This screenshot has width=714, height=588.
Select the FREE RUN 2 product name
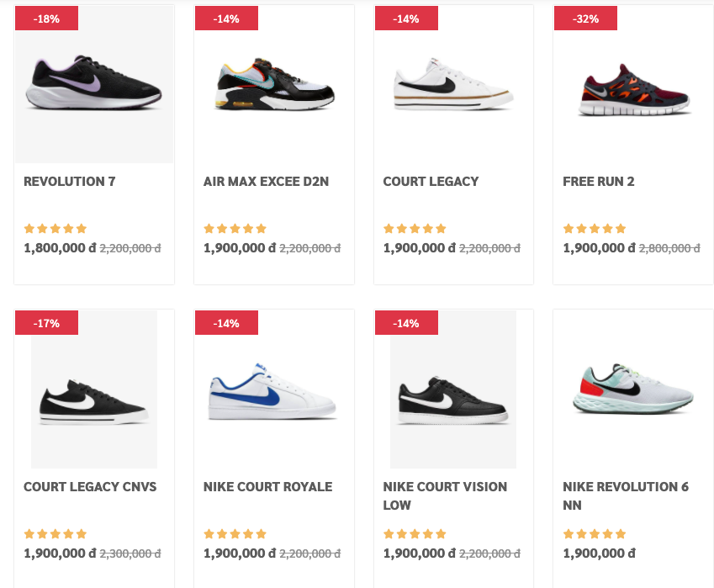tap(598, 181)
